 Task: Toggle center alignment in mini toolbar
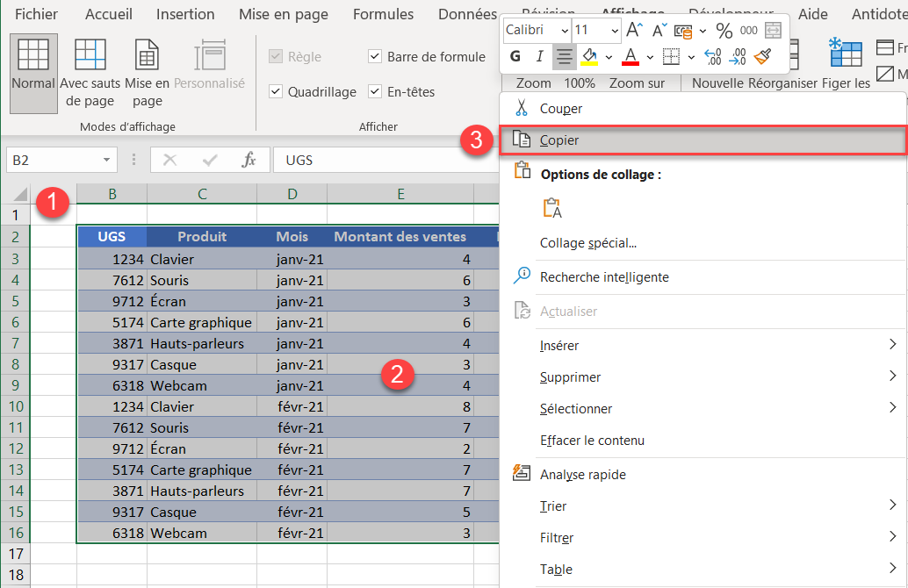[x=564, y=56]
